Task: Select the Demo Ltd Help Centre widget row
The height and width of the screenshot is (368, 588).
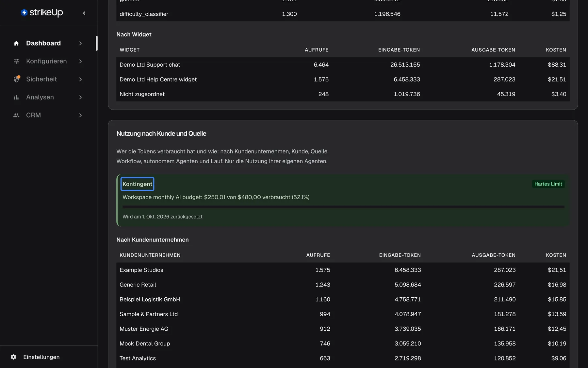Action: pos(343,79)
